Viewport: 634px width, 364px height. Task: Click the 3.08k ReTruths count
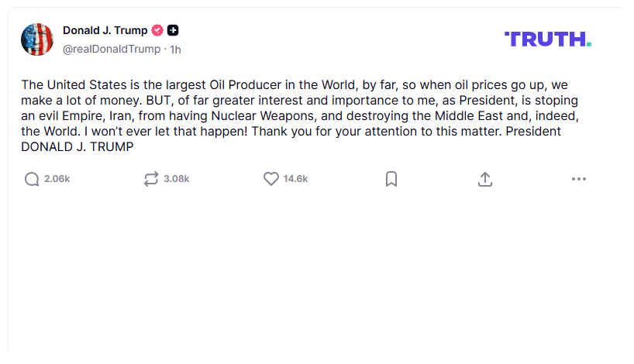click(x=176, y=179)
